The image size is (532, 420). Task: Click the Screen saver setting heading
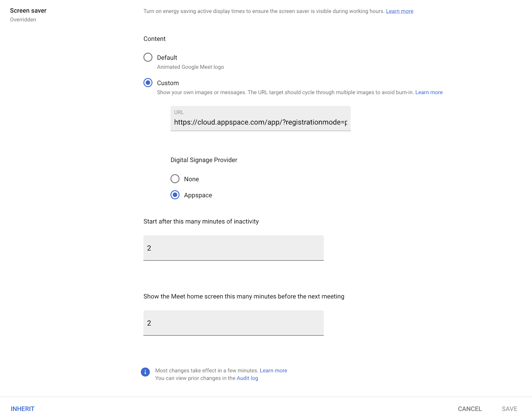28,11
